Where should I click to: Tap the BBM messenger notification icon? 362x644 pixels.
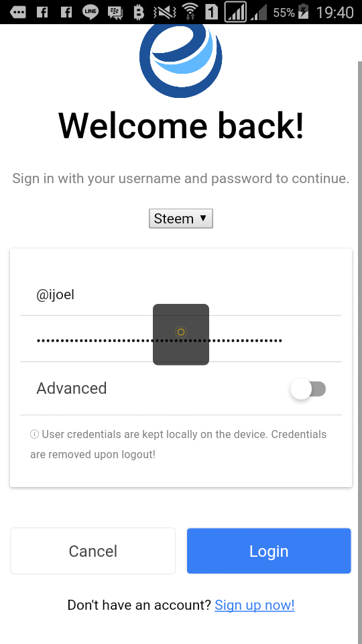point(115,12)
